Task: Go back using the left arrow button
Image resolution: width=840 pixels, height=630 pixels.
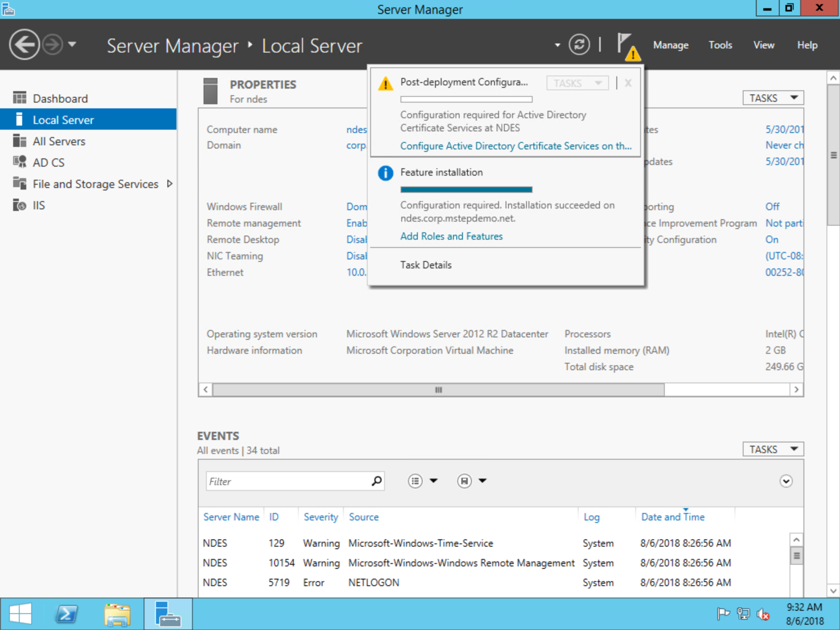Action: 24,44
